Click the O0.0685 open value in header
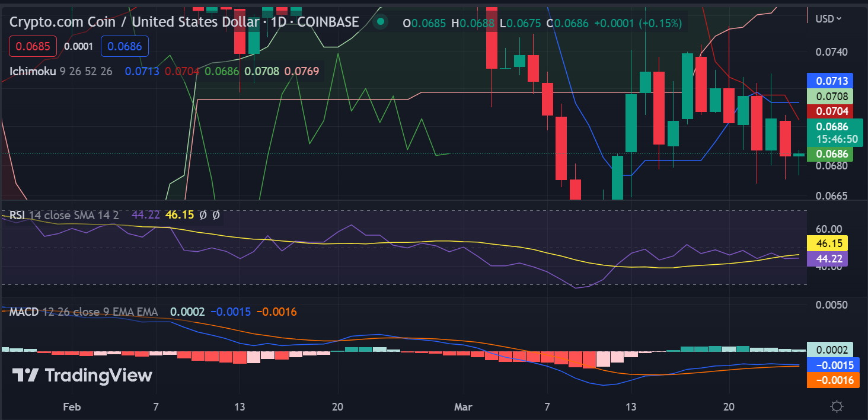Screen dimensions: 868x420 tap(425, 23)
